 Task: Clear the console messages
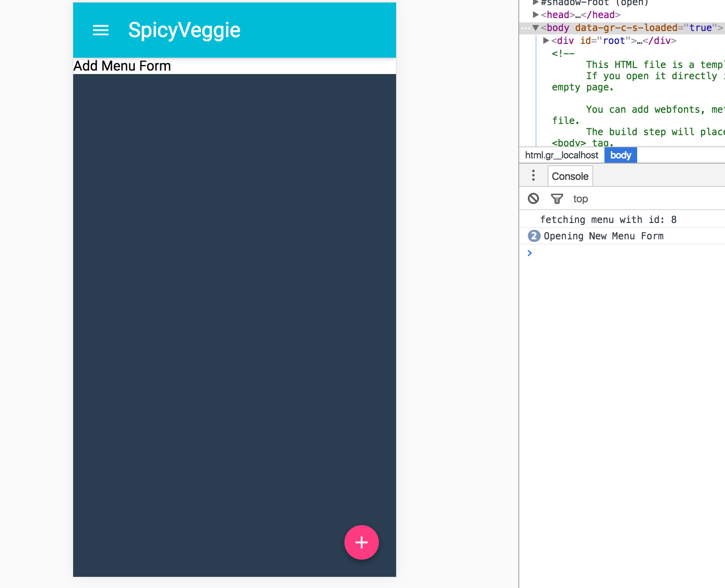point(534,198)
